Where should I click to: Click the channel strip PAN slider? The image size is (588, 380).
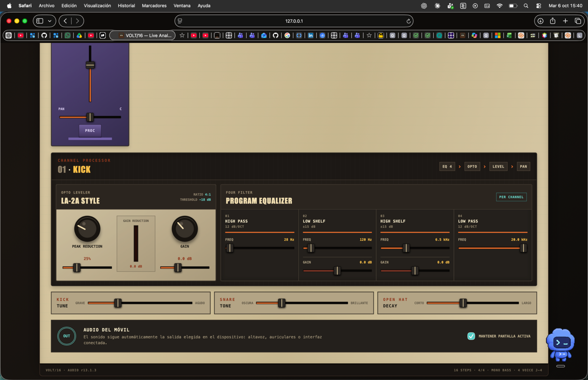[90, 117]
